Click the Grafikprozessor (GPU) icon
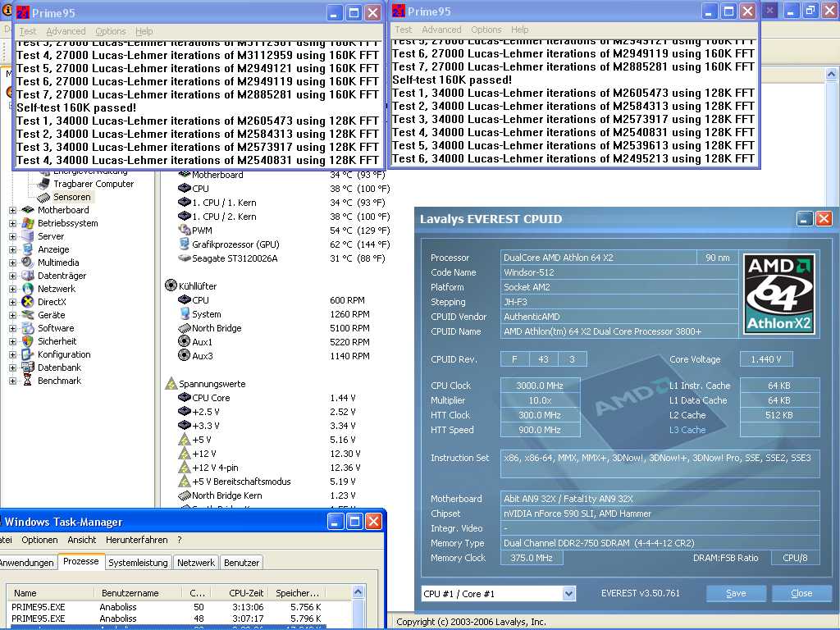Screen dimensions: 840x630 [185, 244]
